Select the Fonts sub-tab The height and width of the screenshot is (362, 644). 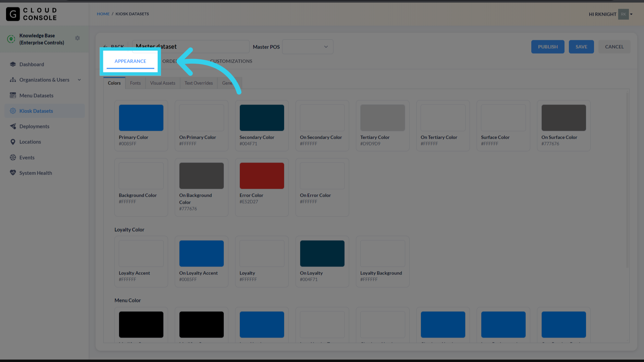pyautogui.click(x=136, y=83)
